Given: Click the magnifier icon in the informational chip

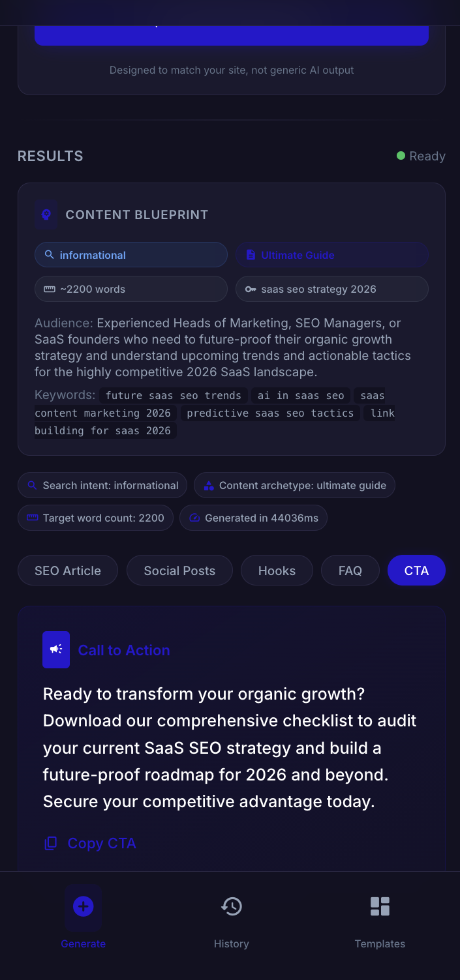Looking at the screenshot, I should (50, 255).
